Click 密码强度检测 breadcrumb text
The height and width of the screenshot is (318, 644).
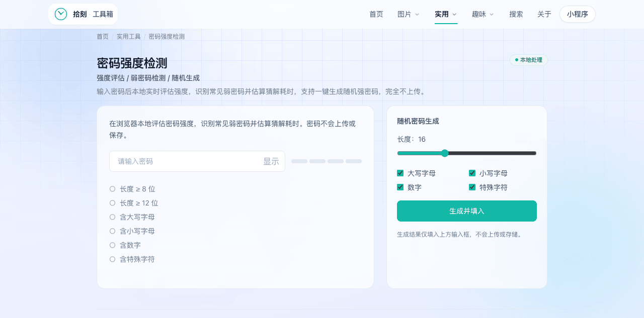pyautogui.click(x=167, y=37)
